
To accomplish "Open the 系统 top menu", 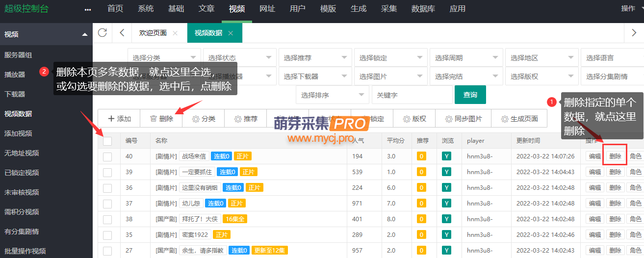I will 146,9.
